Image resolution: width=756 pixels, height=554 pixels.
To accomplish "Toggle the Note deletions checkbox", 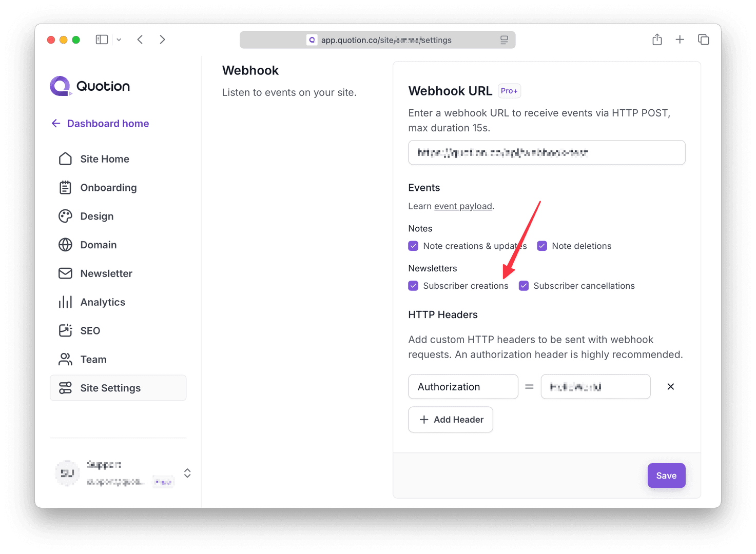I will pyautogui.click(x=542, y=246).
